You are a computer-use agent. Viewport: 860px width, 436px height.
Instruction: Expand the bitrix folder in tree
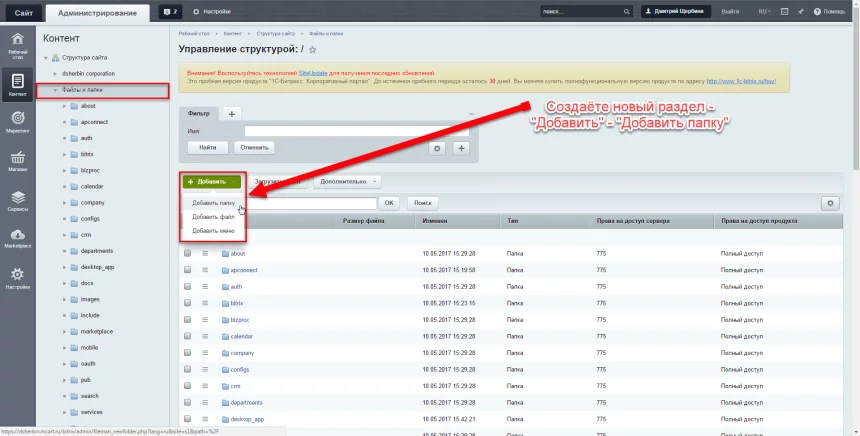point(64,154)
